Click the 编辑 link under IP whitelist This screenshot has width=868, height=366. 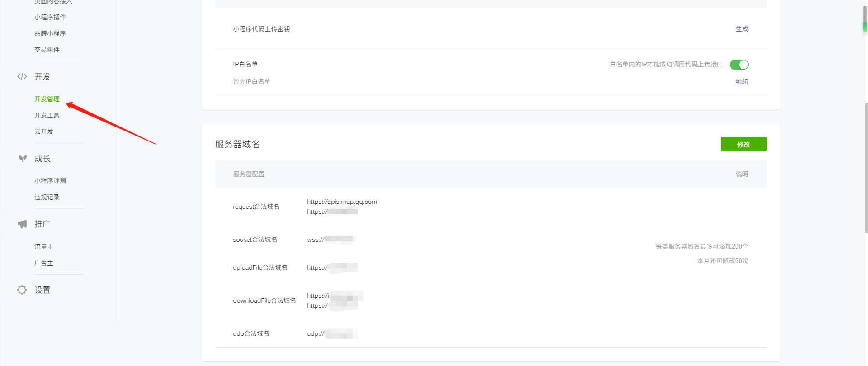click(x=741, y=82)
